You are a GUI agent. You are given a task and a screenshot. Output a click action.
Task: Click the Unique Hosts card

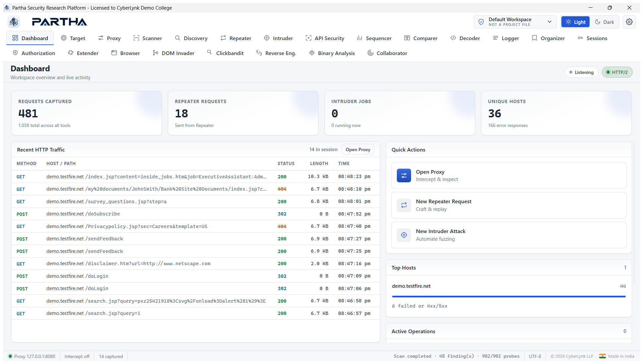556,113
